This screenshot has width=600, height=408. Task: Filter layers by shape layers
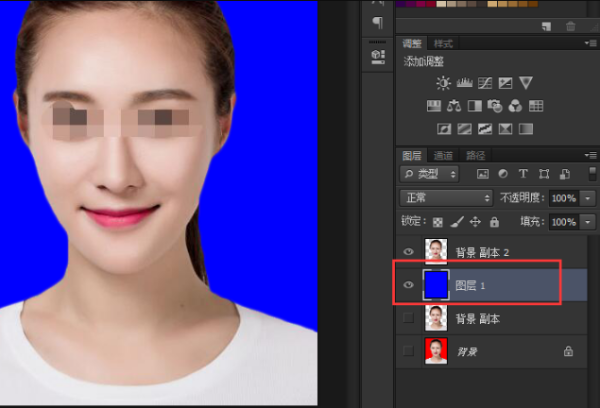point(544,174)
